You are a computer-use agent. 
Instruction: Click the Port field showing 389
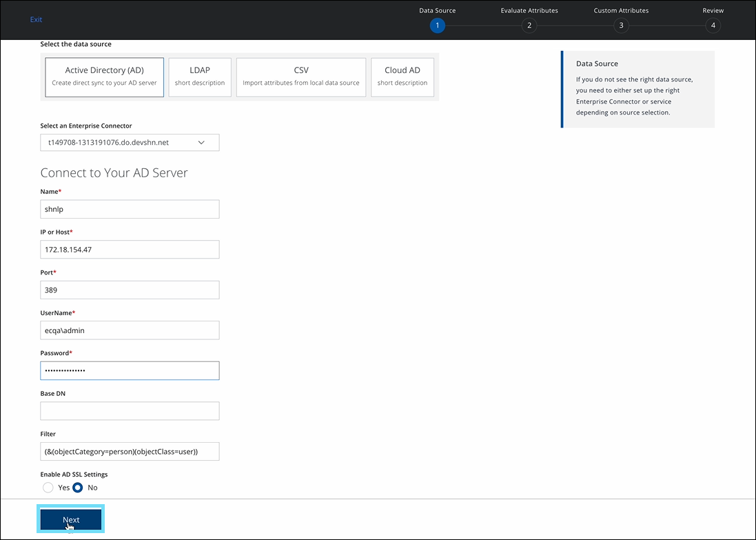(130, 290)
